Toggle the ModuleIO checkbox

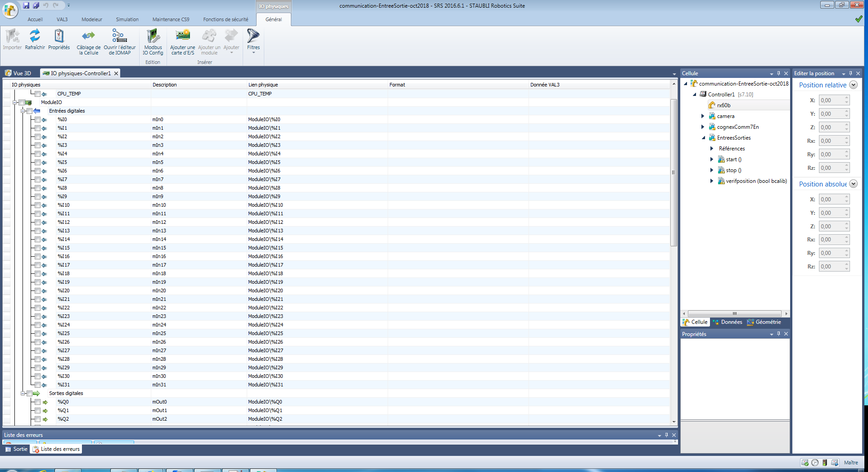(22, 103)
